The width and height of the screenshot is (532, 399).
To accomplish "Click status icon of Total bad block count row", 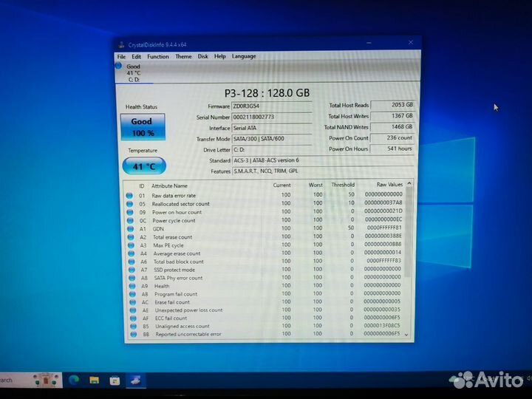I will click(x=132, y=262).
